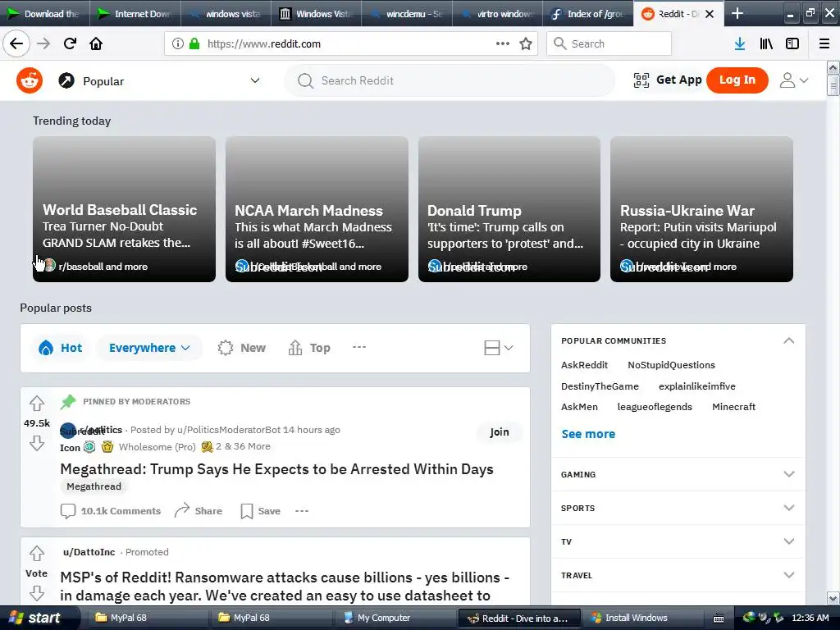Click the Search Reddit field
Image resolution: width=840 pixels, height=630 pixels.
[450, 80]
